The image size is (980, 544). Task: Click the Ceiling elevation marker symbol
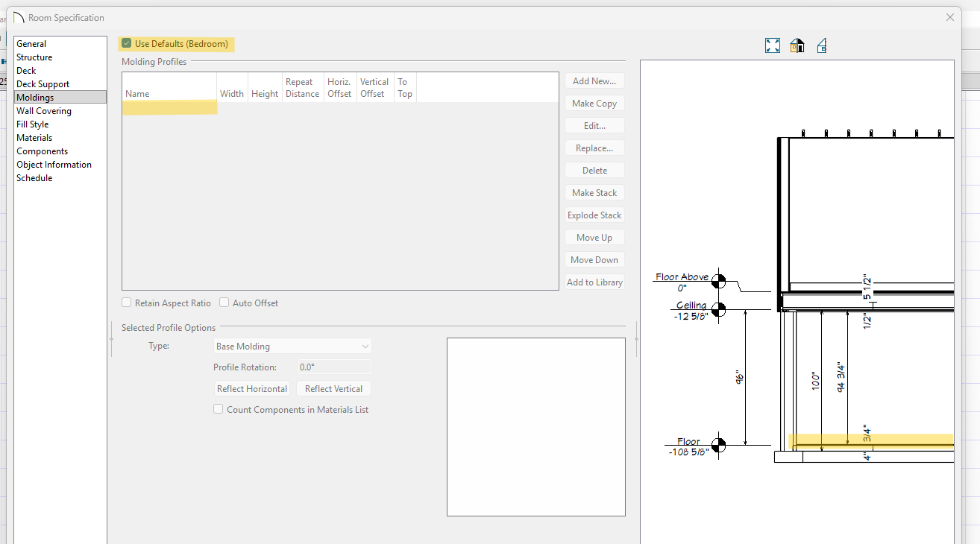pyautogui.click(x=718, y=309)
